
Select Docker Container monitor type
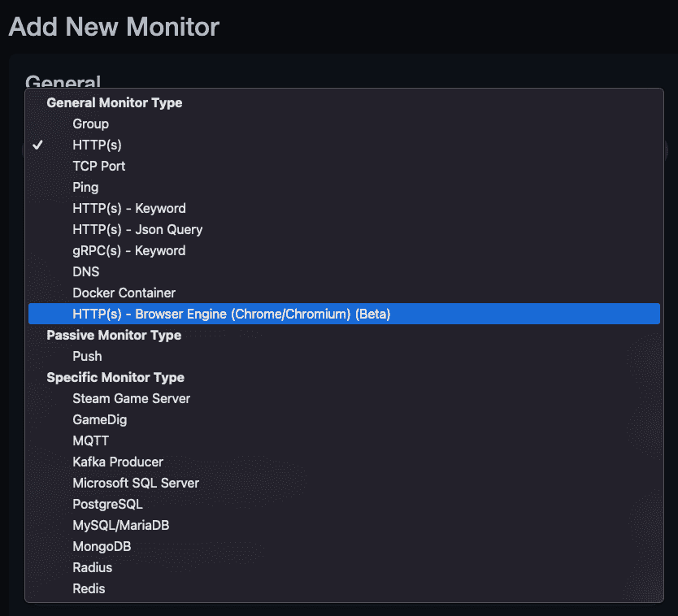point(124,293)
